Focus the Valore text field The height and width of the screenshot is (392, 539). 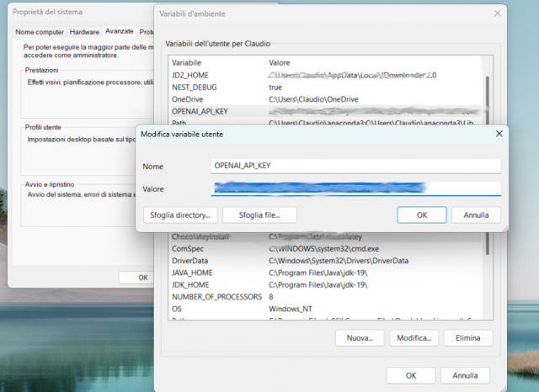point(355,188)
